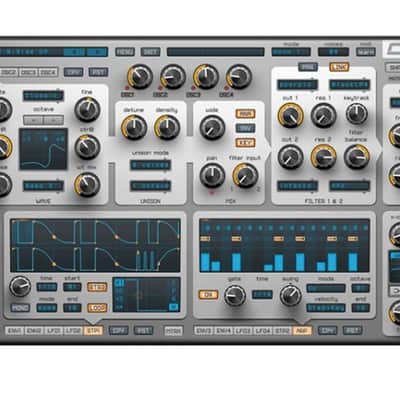The height and width of the screenshot is (400, 400).
Task: Open the LFO3 tab
Action: (243, 331)
